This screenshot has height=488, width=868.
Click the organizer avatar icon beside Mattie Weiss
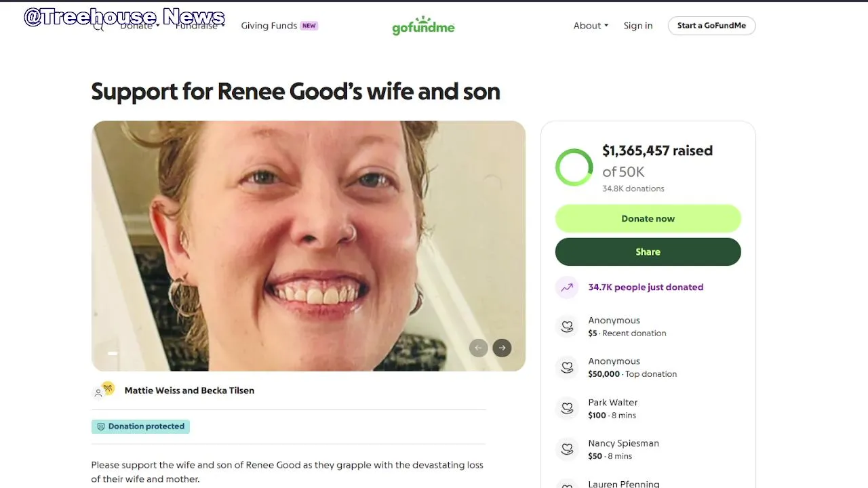[104, 390]
